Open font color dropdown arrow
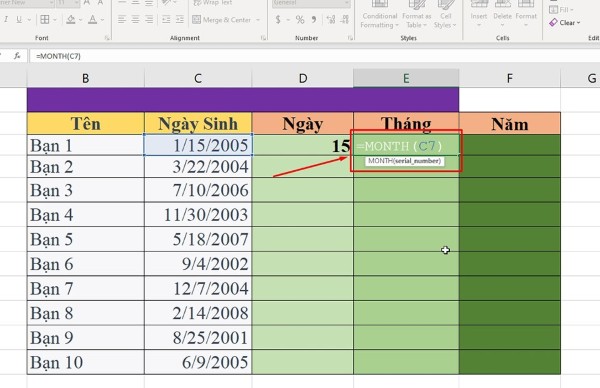600x388 pixels. point(103,20)
